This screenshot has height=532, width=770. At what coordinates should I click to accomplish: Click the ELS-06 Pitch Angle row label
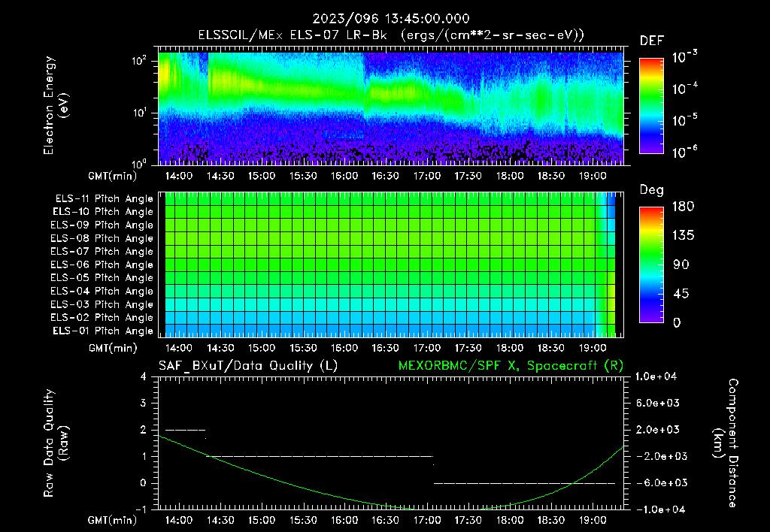(102, 265)
